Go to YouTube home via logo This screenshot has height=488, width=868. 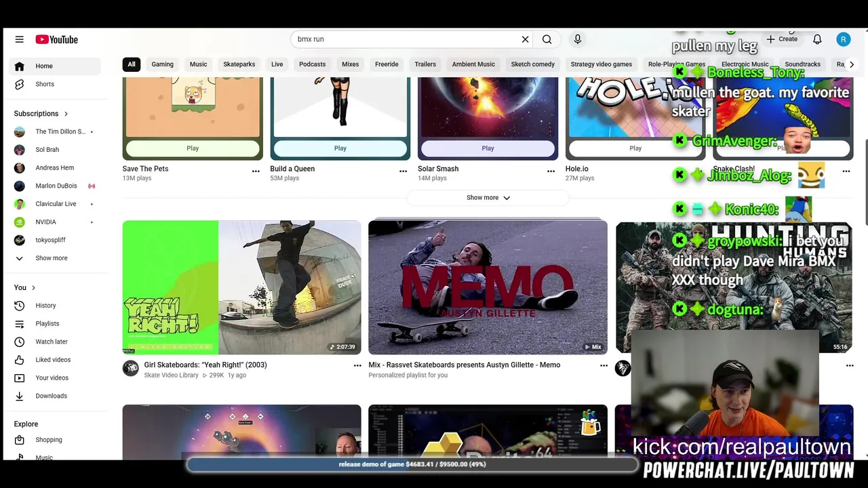coord(57,39)
